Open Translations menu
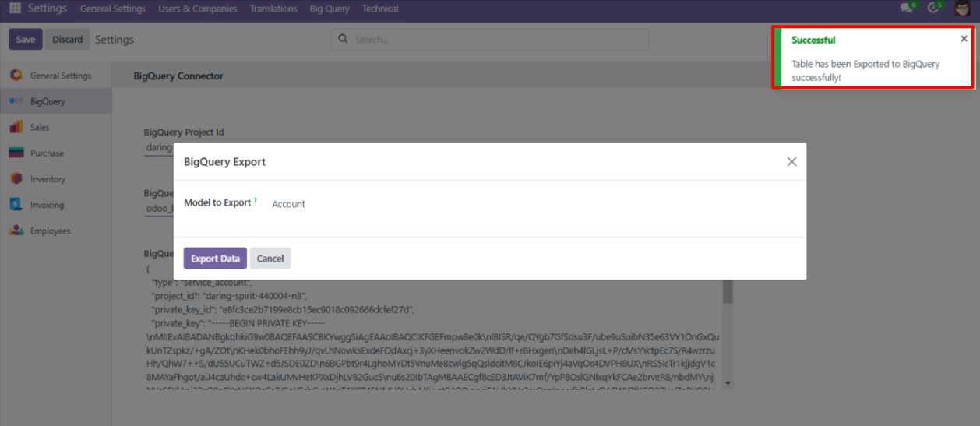The width and height of the screenshot is (980, 426). [x=273, y=9]
